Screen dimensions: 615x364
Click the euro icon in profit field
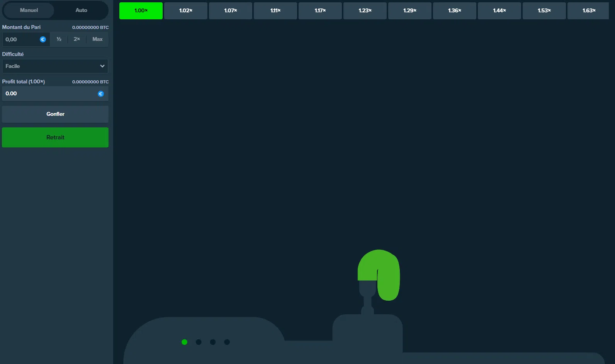(101, 94)
